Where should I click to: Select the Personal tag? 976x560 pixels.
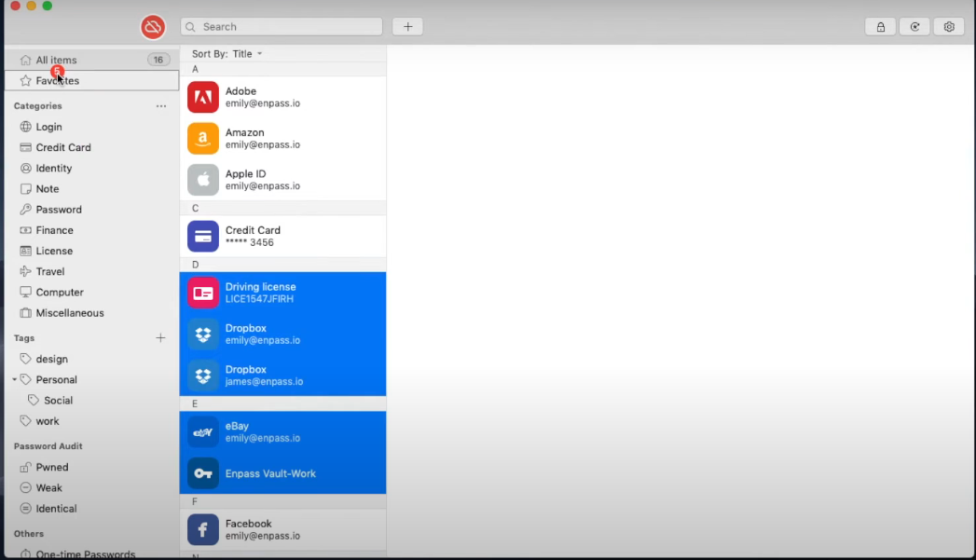[x=56, y=379]
